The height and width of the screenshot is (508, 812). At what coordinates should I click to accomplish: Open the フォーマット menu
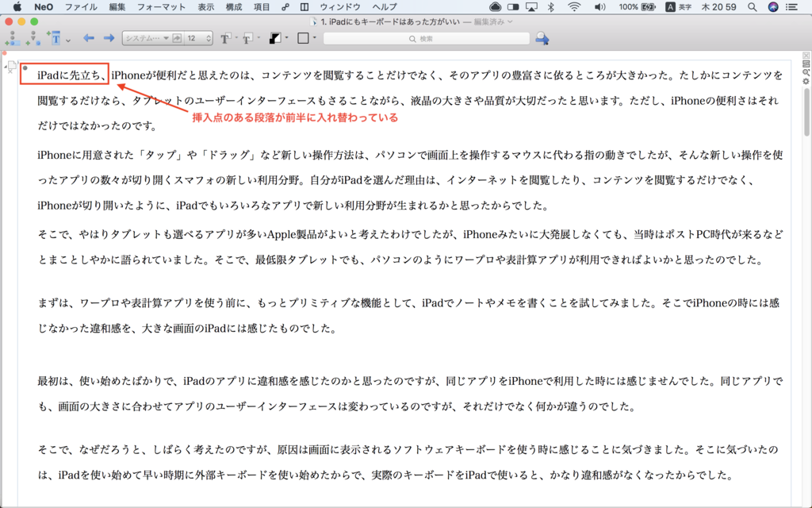click(x=161, y=6)
